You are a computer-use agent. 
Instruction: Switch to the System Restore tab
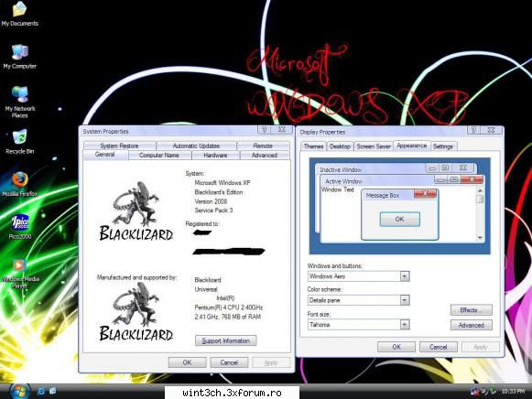click(x=119, y=146)
